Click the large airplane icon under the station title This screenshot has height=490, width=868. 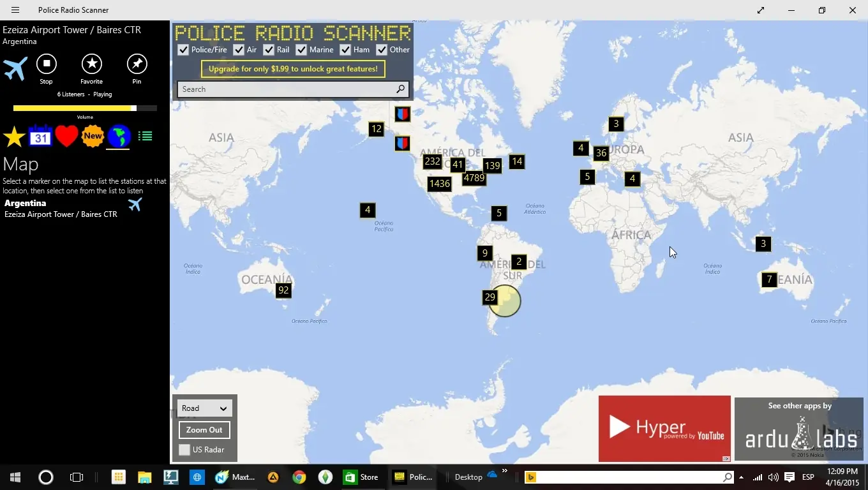click(15, 68)
